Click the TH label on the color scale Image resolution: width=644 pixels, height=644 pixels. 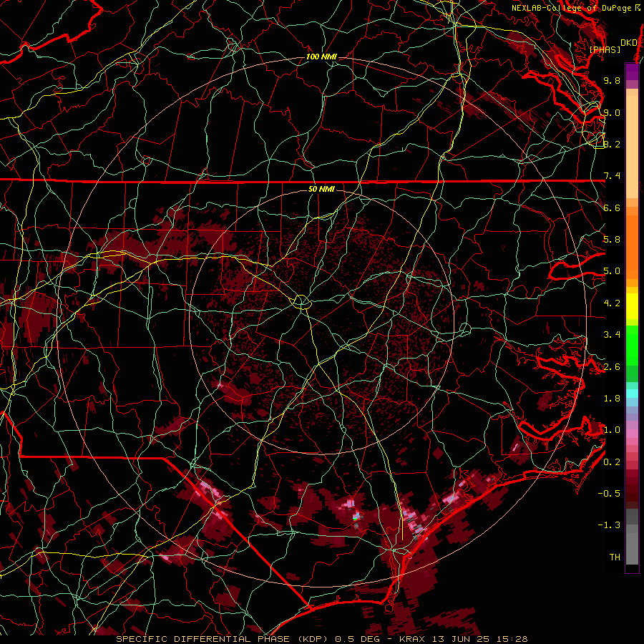coord(615,557)
